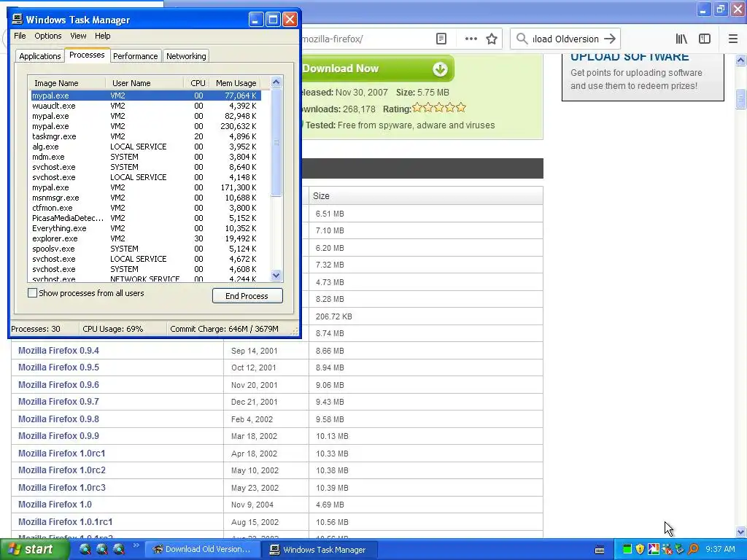Switch to the Performance tab
Image resolution: width=747 pixels, height=560 pixels.
click(x=135, y=56)
